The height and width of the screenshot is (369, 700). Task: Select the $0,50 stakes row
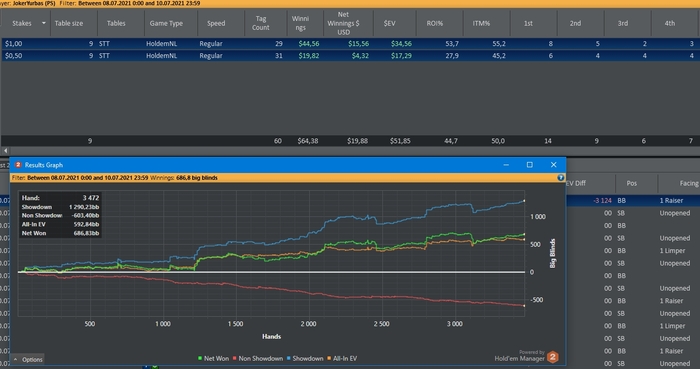click(x=350, y=56)
